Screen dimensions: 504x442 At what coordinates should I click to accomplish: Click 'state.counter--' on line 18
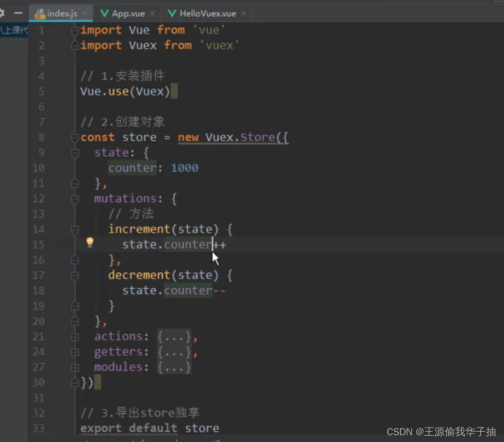(174, 290)
